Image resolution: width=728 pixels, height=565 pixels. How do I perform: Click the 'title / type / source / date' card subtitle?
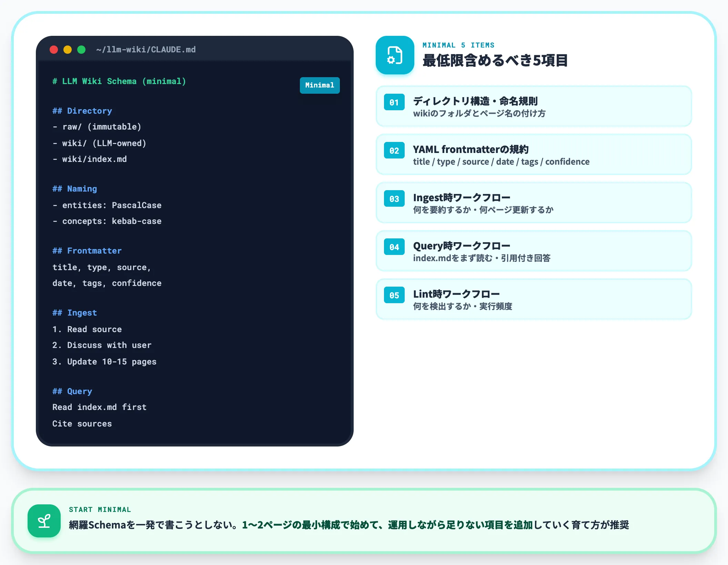click(x=501, y=162)
